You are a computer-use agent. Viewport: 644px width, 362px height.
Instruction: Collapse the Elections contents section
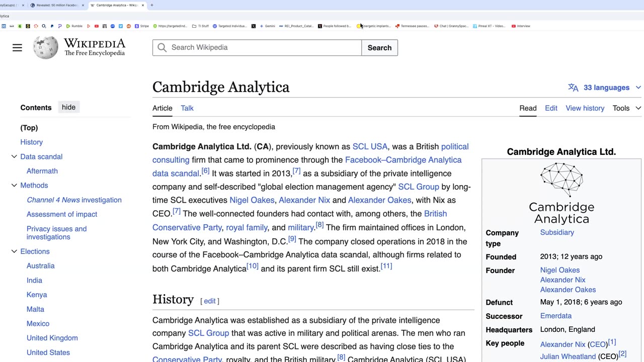(x=14, y=251)
